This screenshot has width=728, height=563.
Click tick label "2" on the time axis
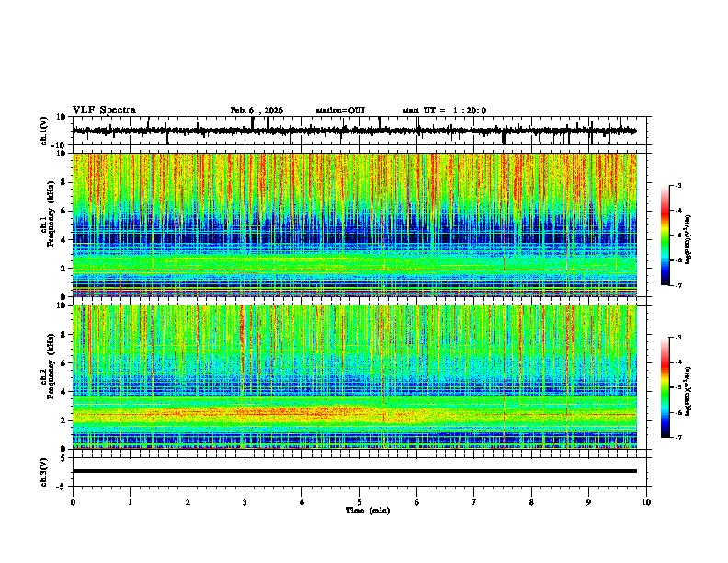click(x=188, y=502)
